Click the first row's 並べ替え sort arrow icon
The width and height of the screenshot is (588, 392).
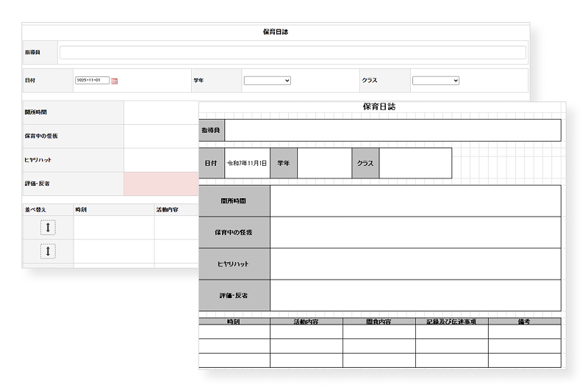pyautogui.click(x=48, y=228)
